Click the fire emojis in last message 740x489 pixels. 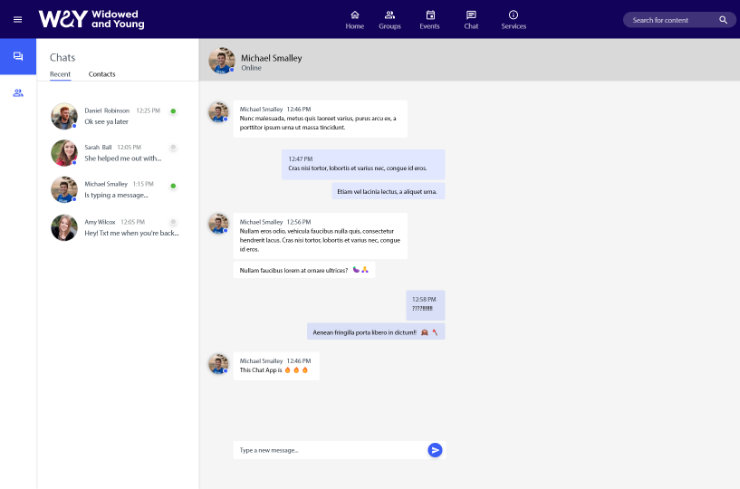tap(296, 370)
